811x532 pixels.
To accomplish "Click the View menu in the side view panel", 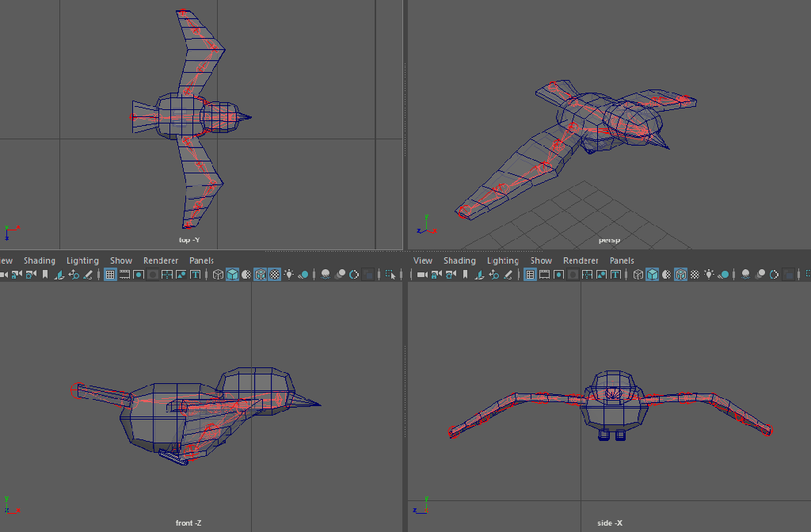I will pos(423,260).
